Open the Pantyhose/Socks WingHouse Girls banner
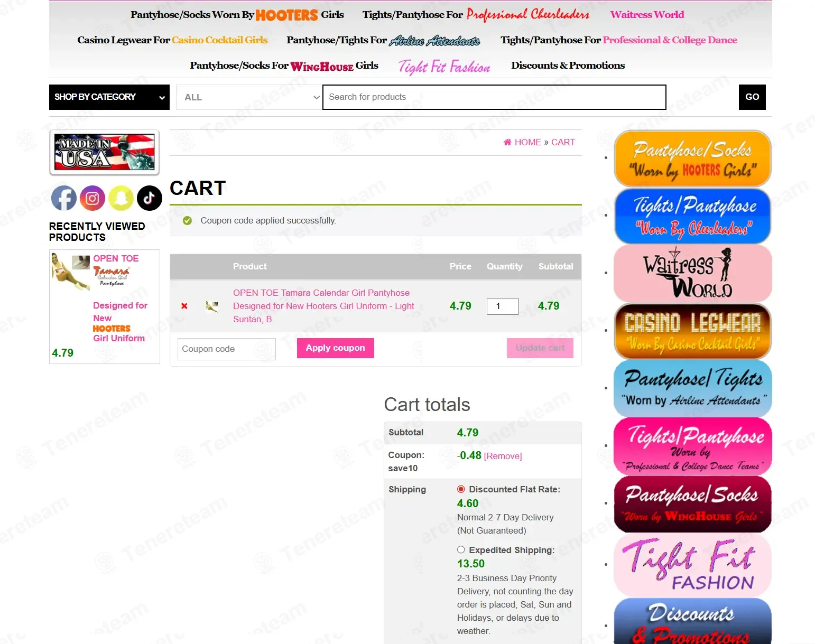Image resolution: width=815 pixels, height=644 pixels. [692, 504]
